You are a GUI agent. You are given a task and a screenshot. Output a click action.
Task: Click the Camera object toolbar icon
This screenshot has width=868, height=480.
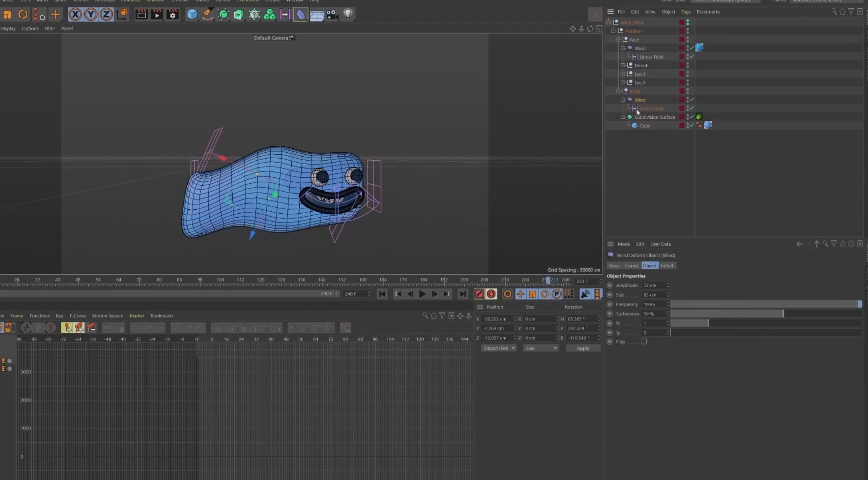332,15
